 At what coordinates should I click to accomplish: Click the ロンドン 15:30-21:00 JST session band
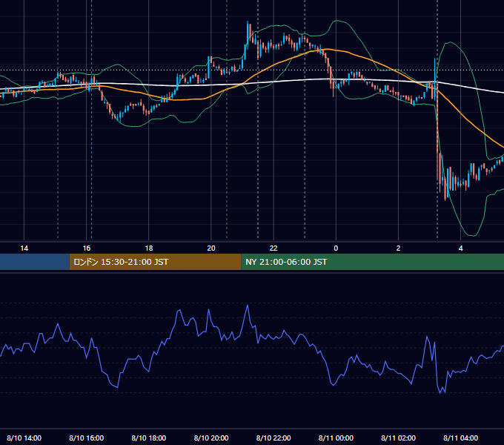click(155, 262)
